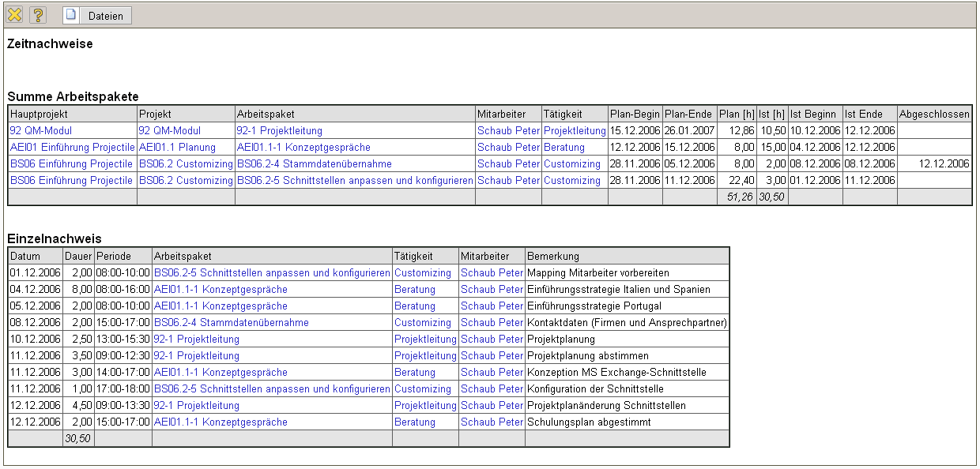980x469 pixels.
Task: Select the 12.12.2006 date under Abgeschlossen
Action: (x=943, y=164)
